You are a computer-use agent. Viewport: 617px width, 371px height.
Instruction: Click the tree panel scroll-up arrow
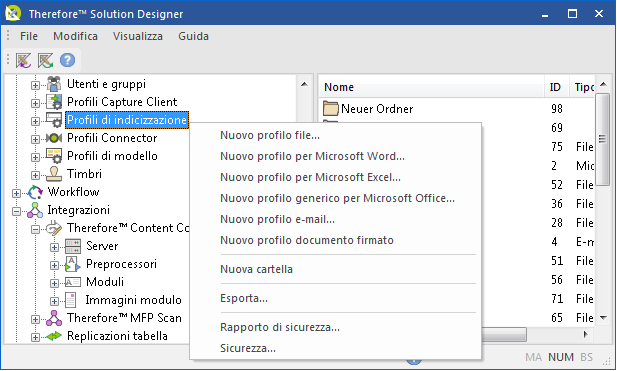point(304,84)
